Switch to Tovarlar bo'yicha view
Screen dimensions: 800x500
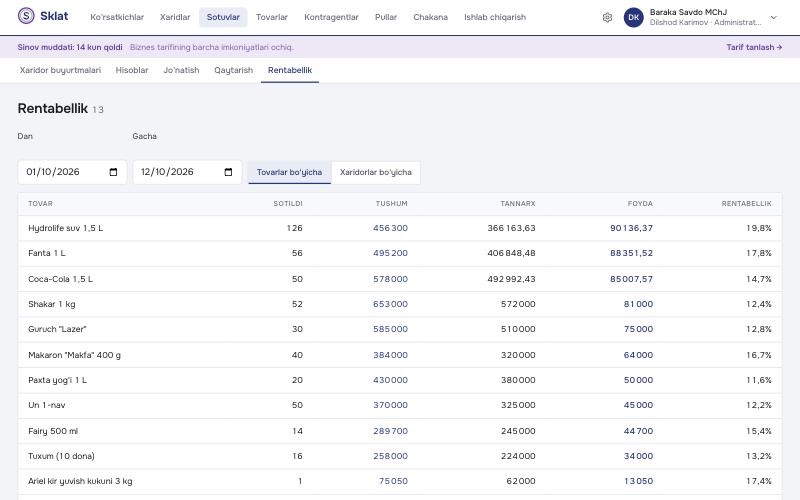click(x=289, y=172)
